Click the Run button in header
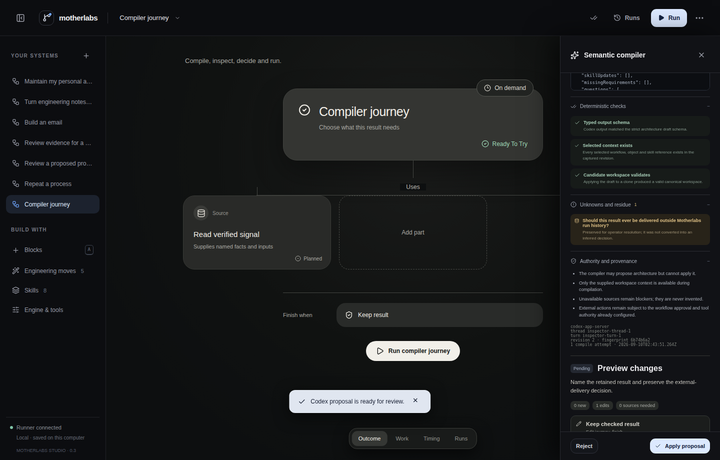This screenshot has height=460, width=720. coord(669,18)
